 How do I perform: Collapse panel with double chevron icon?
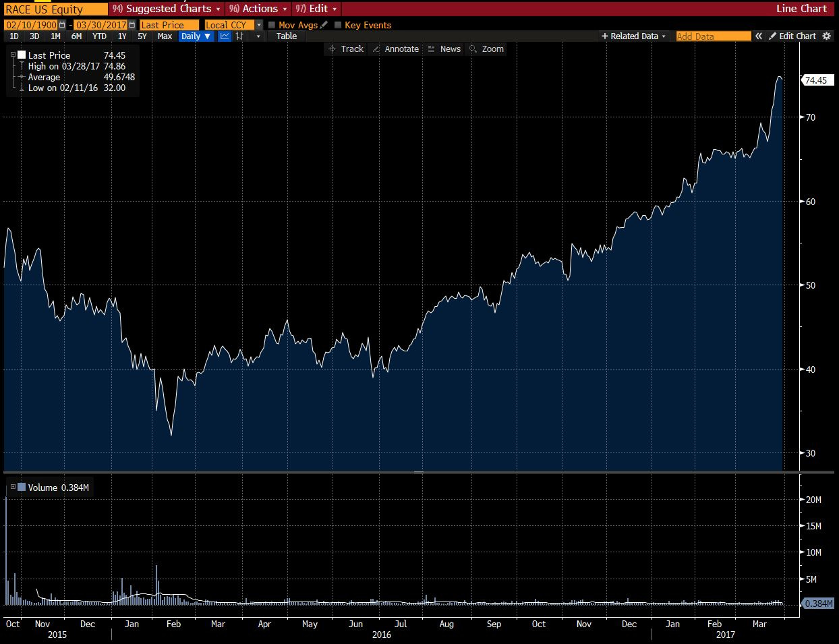click(759, 36)
